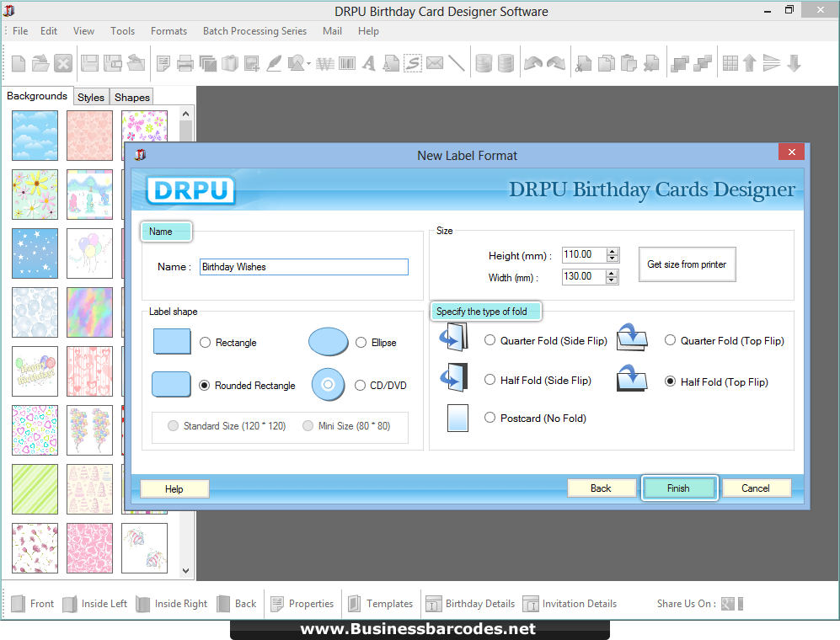The height and width of the screenshot is (640, 840).
Task: Click the WordArt W toolbar icon
Action: point(324,64)
